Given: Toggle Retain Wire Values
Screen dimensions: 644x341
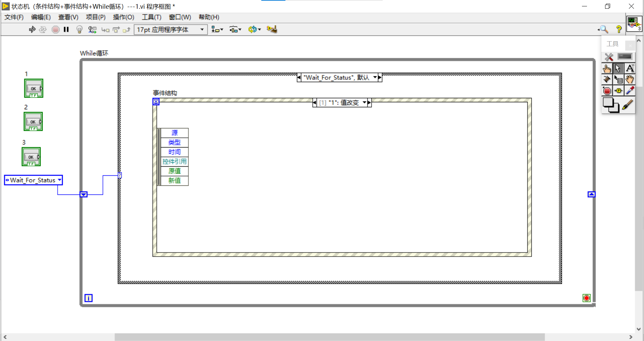Looking at the screenshot, I should (92, 30).
